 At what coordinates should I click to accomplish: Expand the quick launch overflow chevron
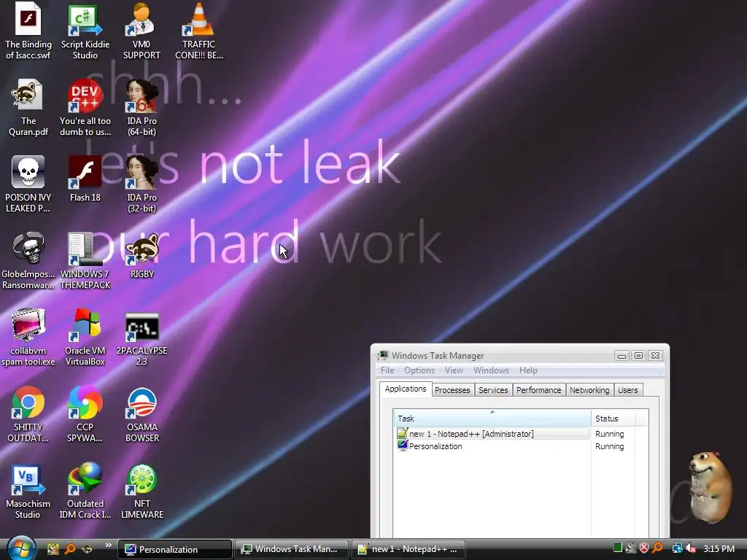108,545
